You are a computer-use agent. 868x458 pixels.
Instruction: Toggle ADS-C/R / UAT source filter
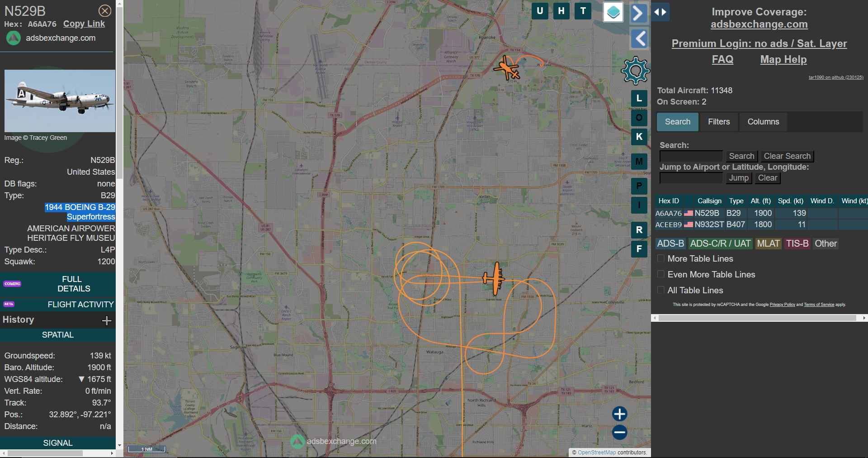tap(721, 243)
